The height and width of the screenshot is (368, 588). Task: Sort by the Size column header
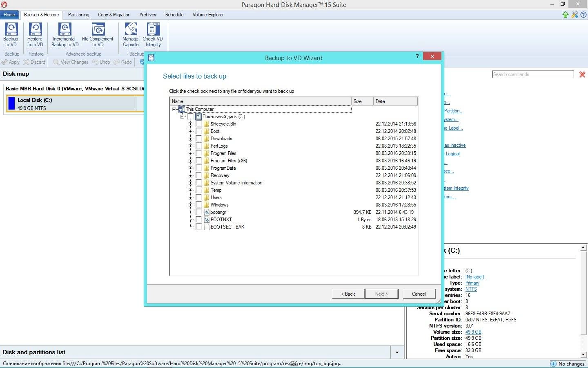(362, 101)
